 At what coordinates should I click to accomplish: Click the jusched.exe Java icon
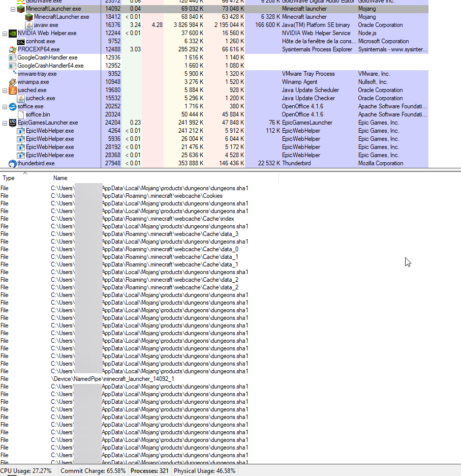(12, 90)
